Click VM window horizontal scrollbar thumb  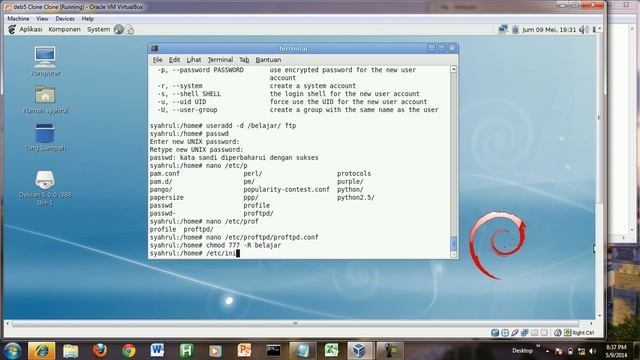(295, 324)
